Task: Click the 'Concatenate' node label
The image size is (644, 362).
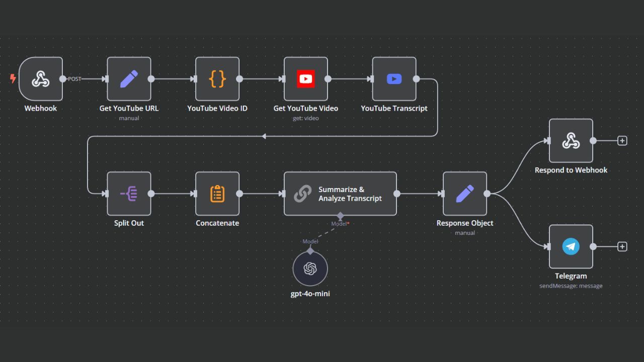Action: point(217,223)
